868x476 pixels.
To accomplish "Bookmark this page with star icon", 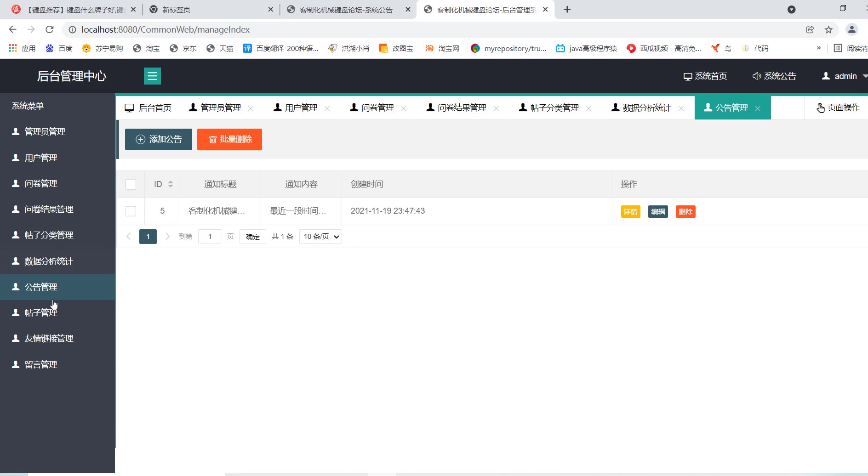I will [x=828, y=29].
